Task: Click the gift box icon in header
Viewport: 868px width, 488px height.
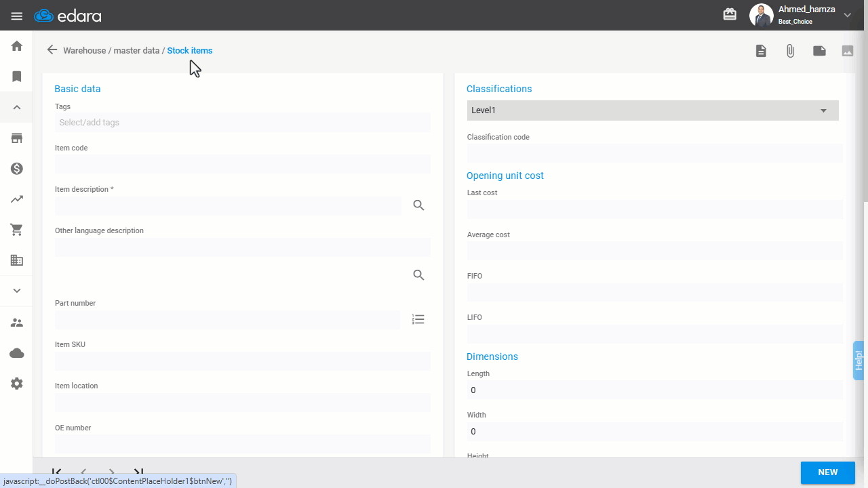Action: pos(730,14)
